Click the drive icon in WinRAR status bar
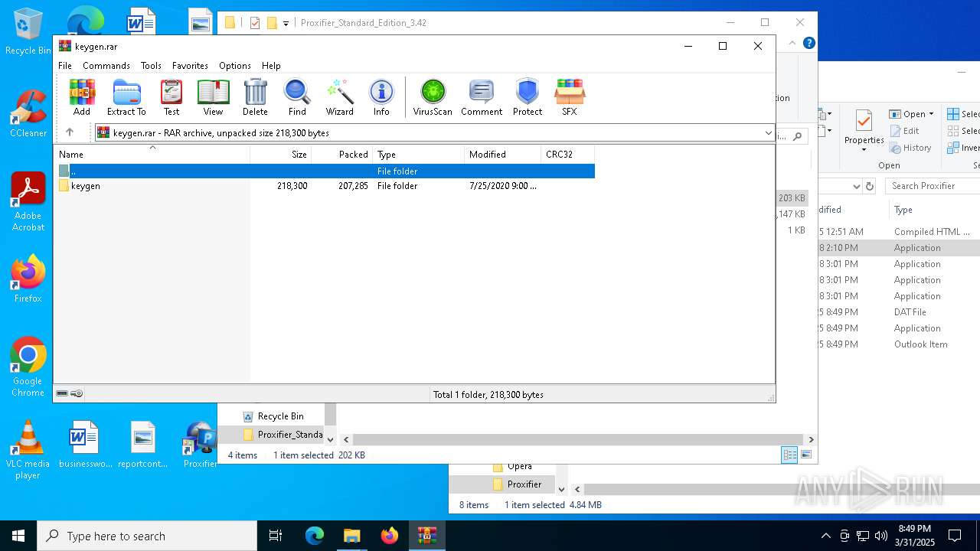Viewport: 980px width, 551px height. pyautogui.click(x=62, y=394)
